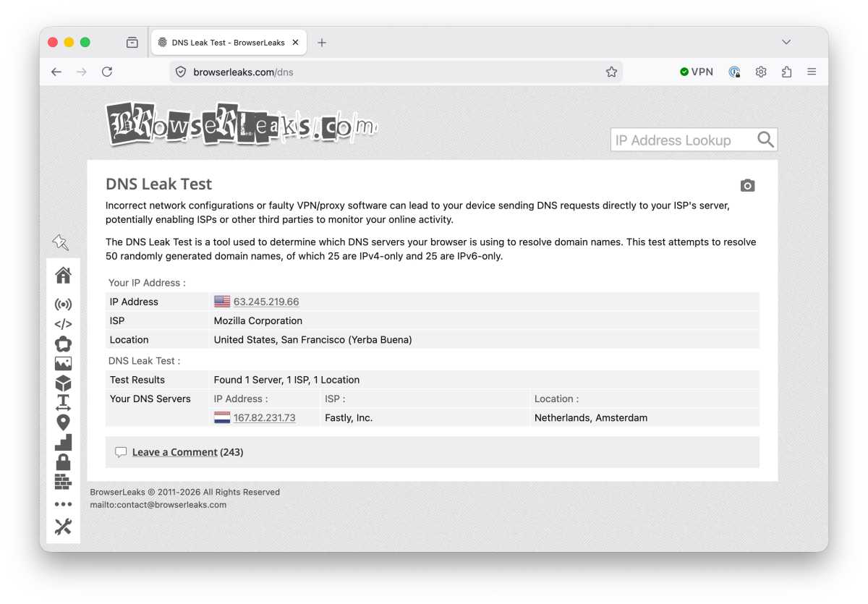This screenshot has height=604, width=868.
Task: Open the WebGL test via the cube icon
Action: 63,383
